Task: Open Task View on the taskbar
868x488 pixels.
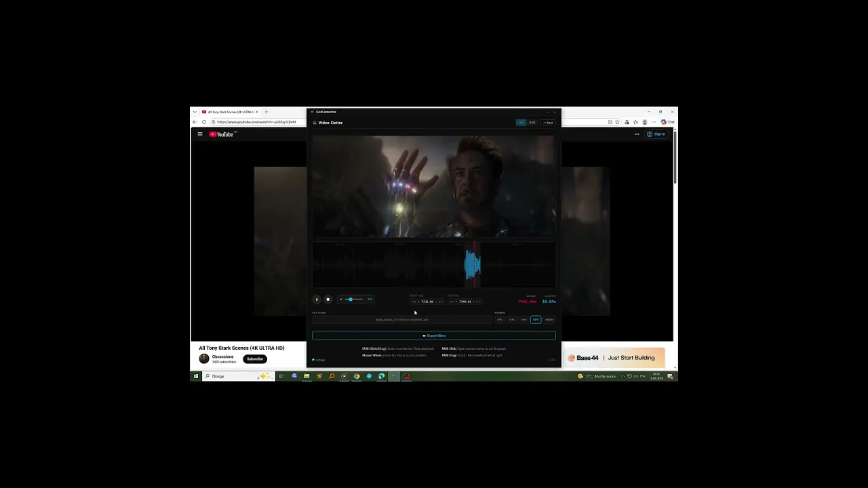Action: click(x=281, y=376)
